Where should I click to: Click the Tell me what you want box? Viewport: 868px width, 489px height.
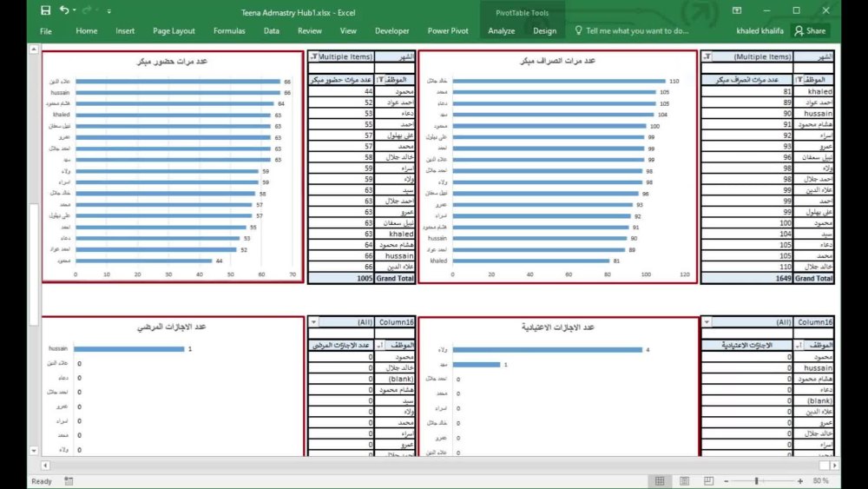637,31
